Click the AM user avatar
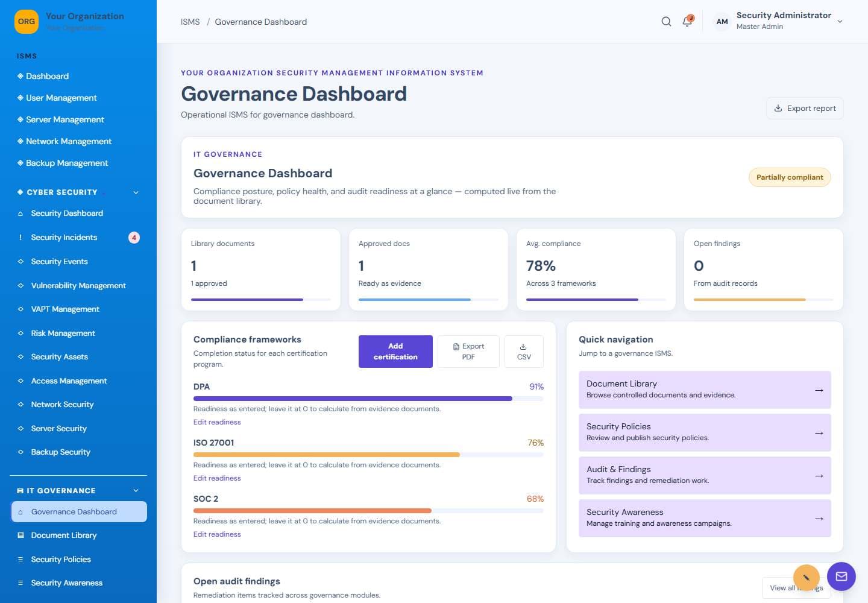Screen dimensions: 868x603 click(x=722, y=22)
